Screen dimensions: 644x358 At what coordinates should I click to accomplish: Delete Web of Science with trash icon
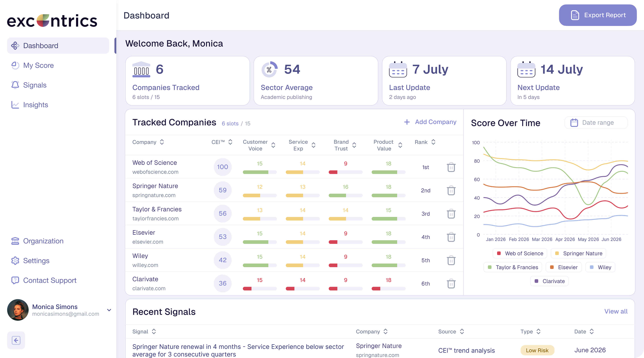click(x=451, y=167)
